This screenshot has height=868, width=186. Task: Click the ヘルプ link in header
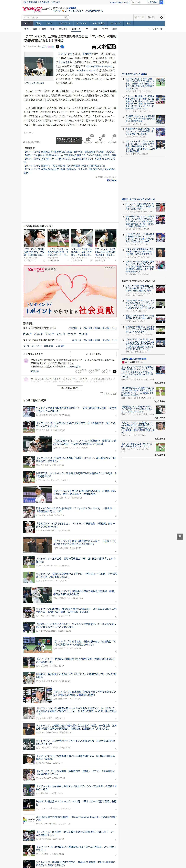point(127,2)
